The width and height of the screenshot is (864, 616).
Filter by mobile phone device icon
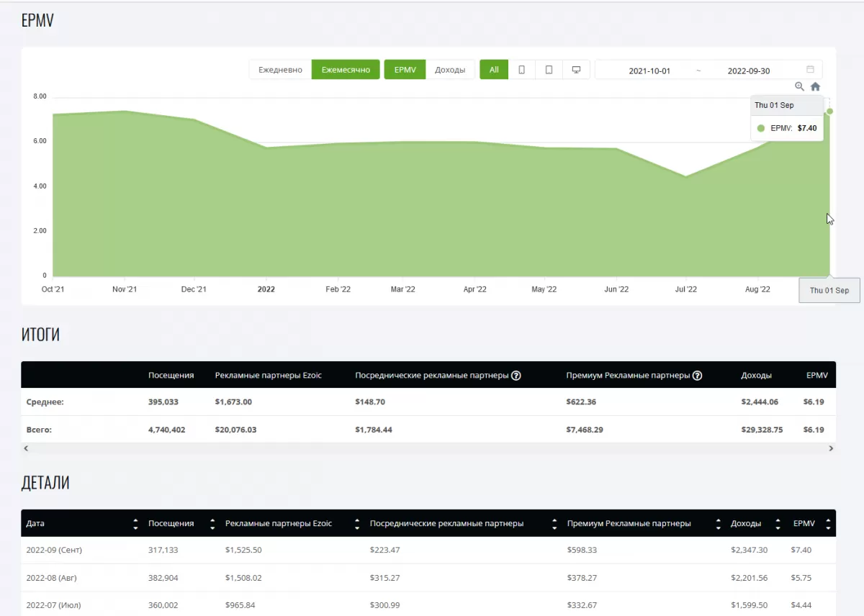tap(521, 70)
